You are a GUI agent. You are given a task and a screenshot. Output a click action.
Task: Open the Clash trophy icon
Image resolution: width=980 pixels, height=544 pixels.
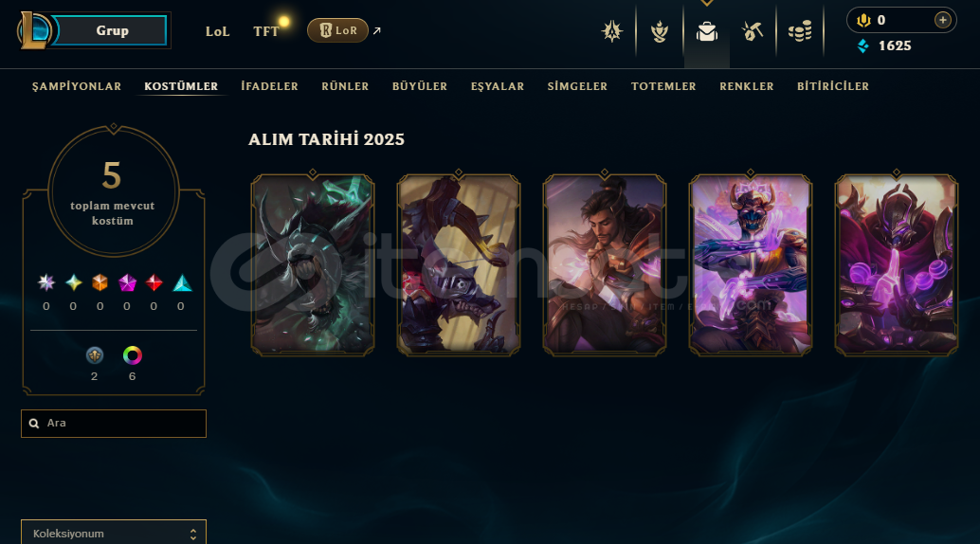[660, 31]
